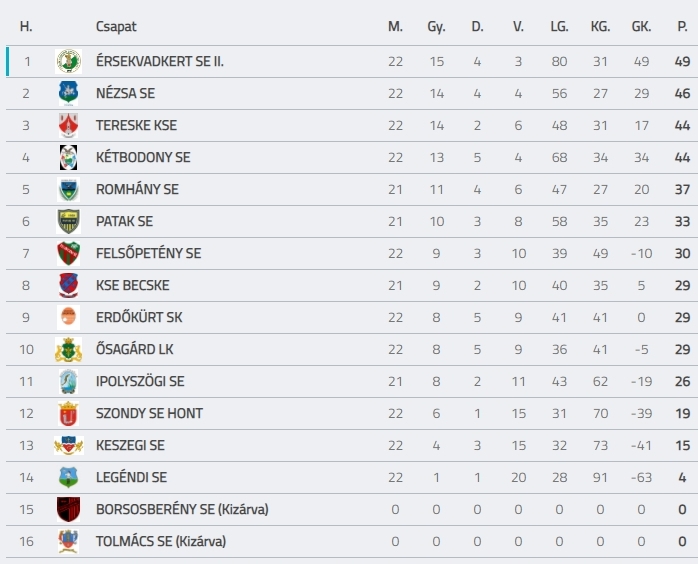Viewport: 698px width, 564px height.
Task: Sort table by the P. points column
Action: coord(682,27)
